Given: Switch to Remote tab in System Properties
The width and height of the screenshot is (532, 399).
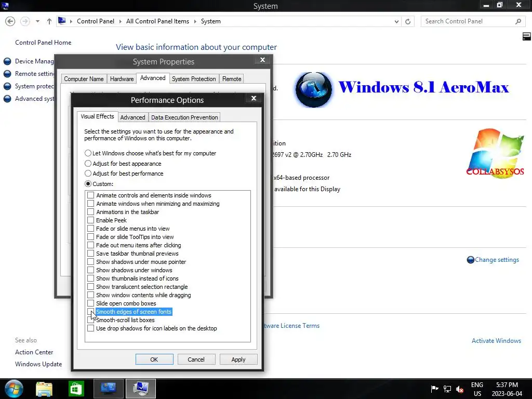Looking at the screenshot, I should (232, 79).
